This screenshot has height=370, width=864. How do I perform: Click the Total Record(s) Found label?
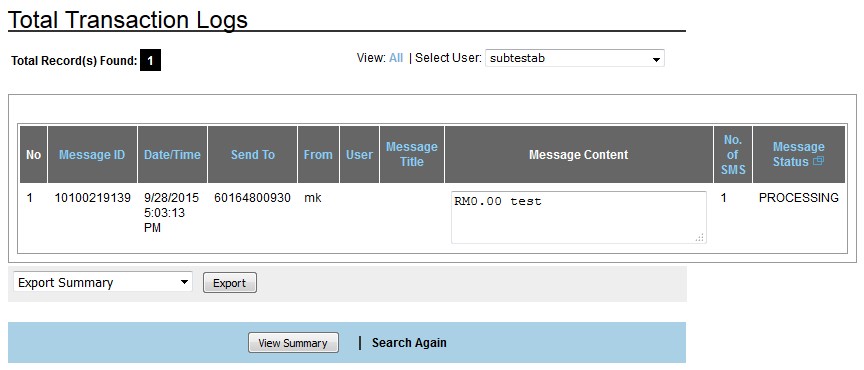(x=74, y=61)
